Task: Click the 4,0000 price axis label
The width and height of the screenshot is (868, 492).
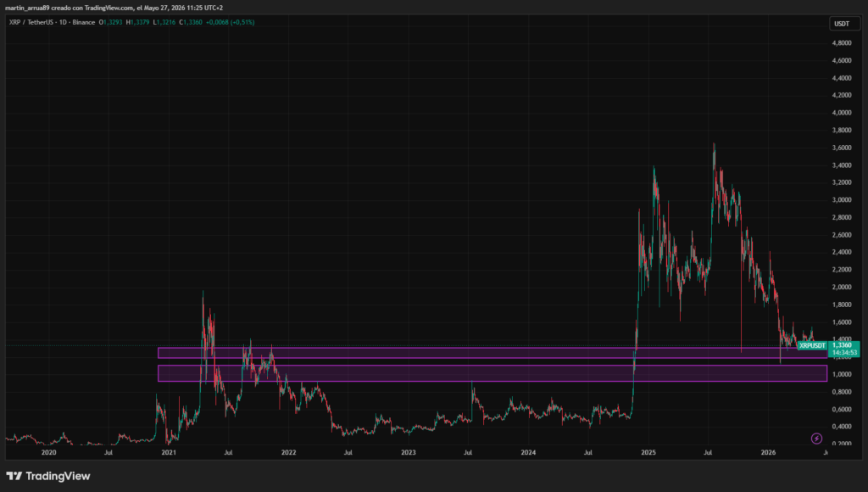Action: [x=842, y=113]
